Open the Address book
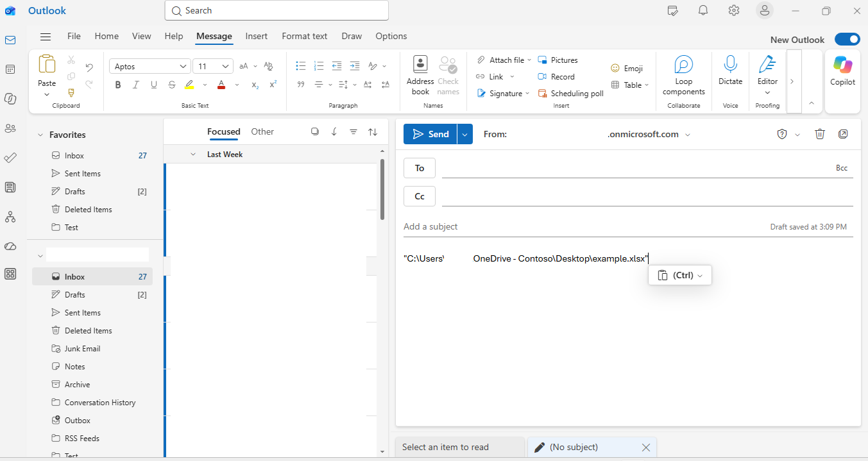This screenshot has width=868, height=461. (x=420, y=75)
